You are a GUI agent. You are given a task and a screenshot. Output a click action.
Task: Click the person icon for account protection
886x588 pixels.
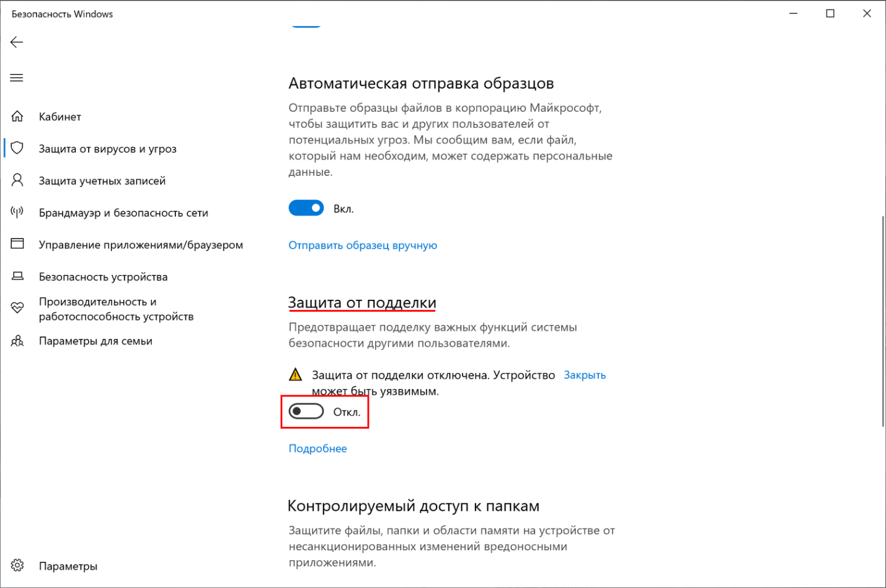pos(17,180)
